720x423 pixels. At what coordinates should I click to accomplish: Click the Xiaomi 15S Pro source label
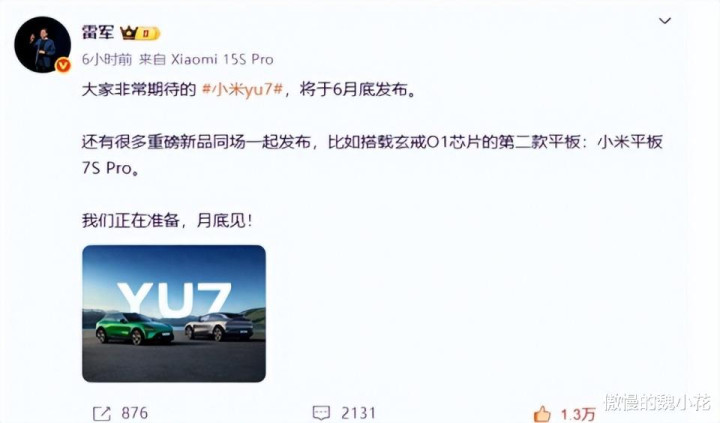coord(222,59)
